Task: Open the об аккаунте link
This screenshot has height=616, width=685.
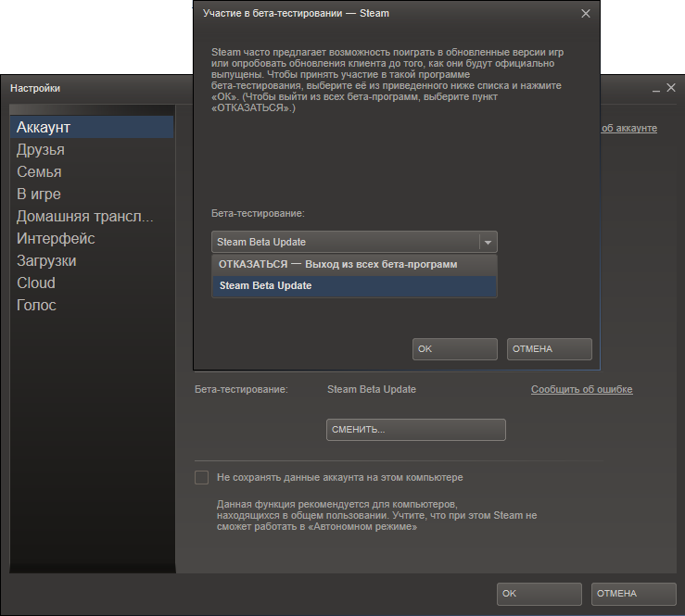Action: (x=629, y=129)
